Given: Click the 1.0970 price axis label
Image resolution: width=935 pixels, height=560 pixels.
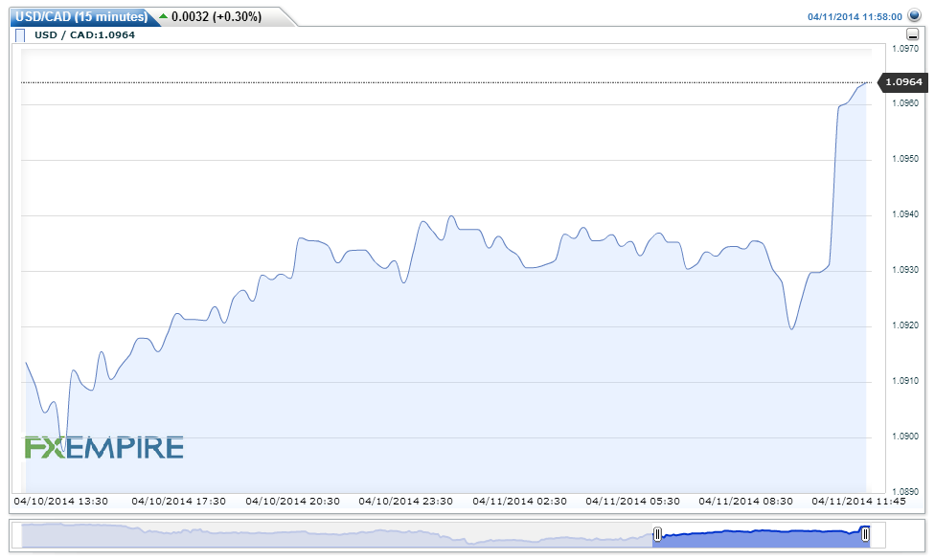Looking at the screenshot, I should tap(905, 48).
